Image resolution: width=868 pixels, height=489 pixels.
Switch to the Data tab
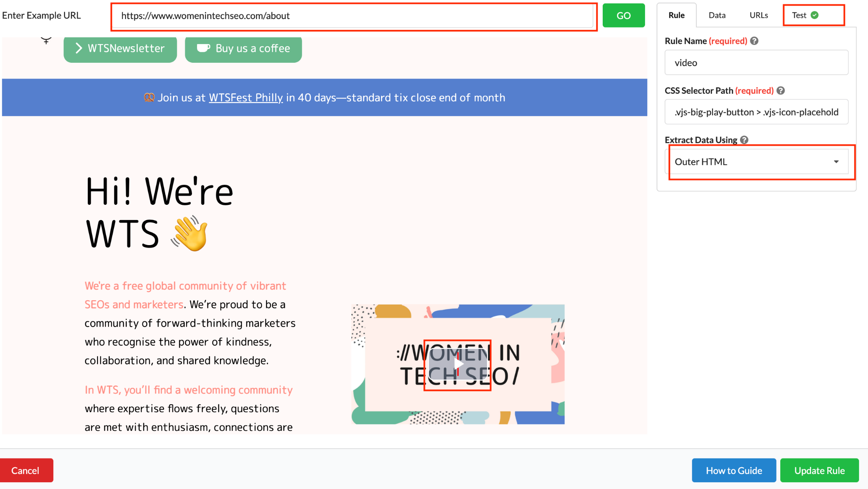pyautogui.click(x=717, y=15)
